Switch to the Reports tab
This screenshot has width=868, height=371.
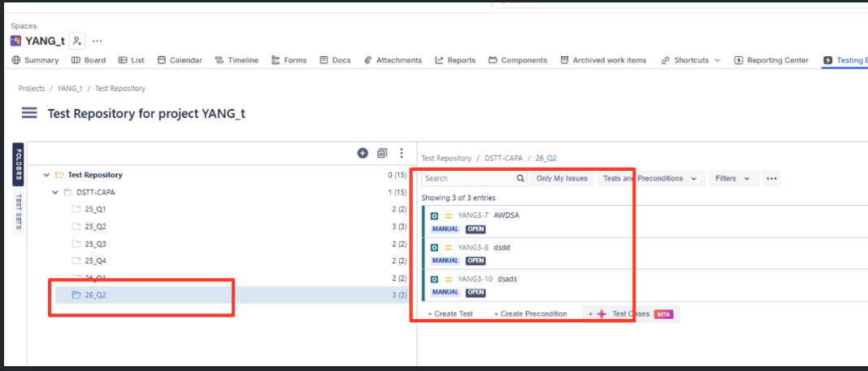pos(455,60)
